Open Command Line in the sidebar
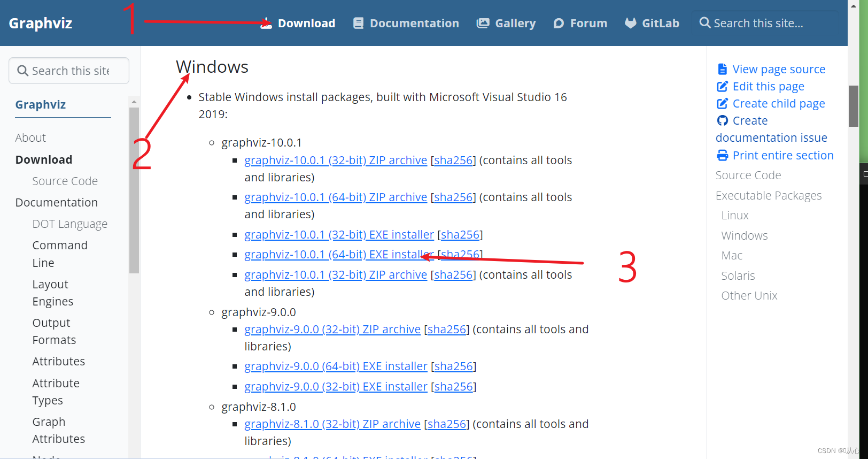The width and height of the screenshot is (868, 459). coord(60,254)
